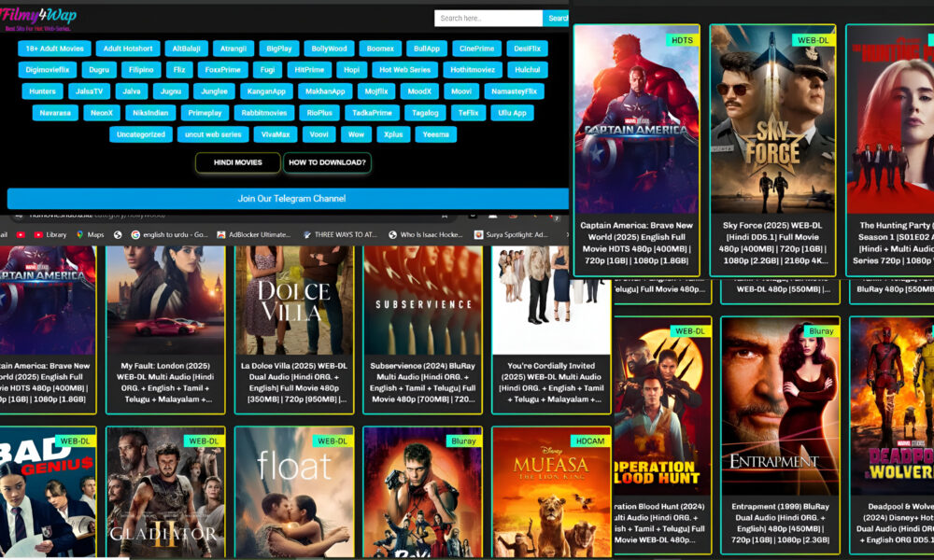Open the 'Who Is Isaac Hocke...' bookmark
Viewport: 934px width, 560px height.
[x=425, y=235]
